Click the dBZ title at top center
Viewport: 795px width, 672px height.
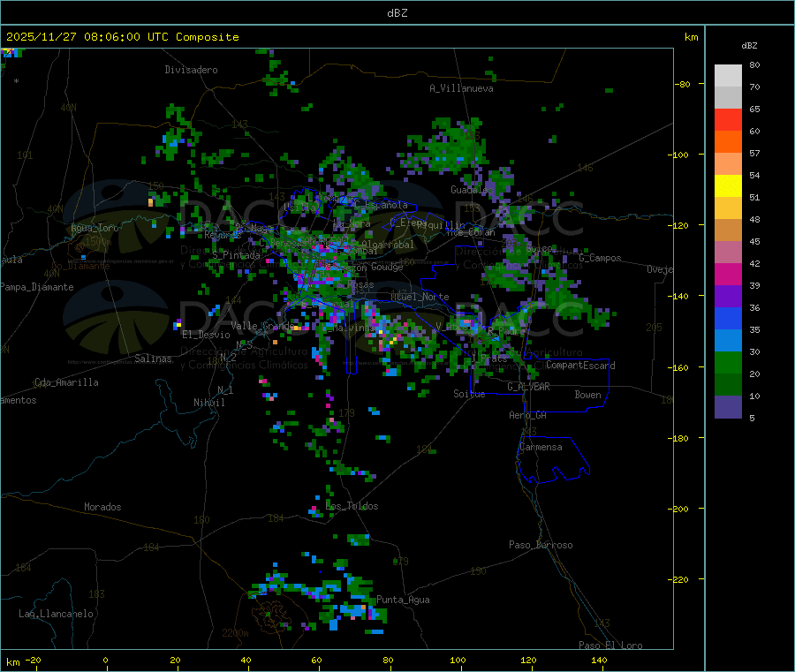(397, 13)
